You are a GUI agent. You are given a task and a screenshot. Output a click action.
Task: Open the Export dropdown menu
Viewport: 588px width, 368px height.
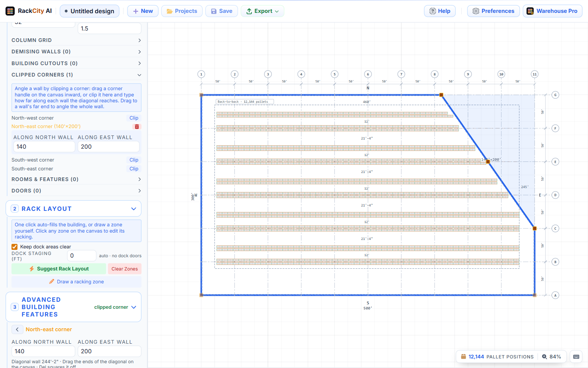(262, 11)
